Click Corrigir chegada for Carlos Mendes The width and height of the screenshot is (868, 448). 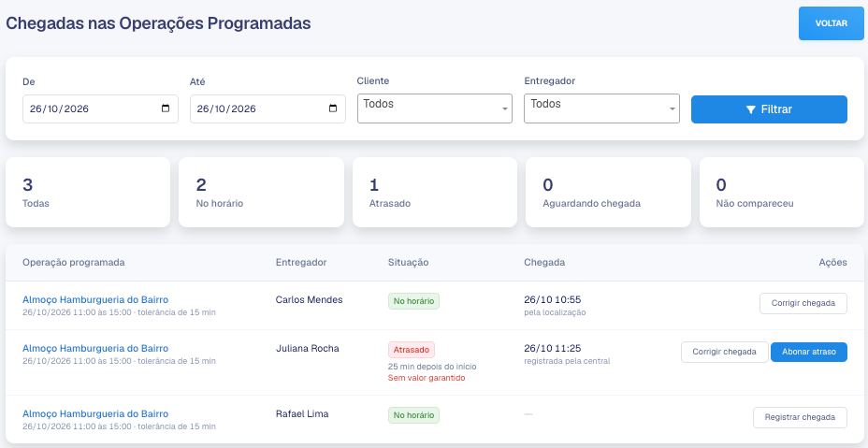pyautogui.click(x=803, y=303)
